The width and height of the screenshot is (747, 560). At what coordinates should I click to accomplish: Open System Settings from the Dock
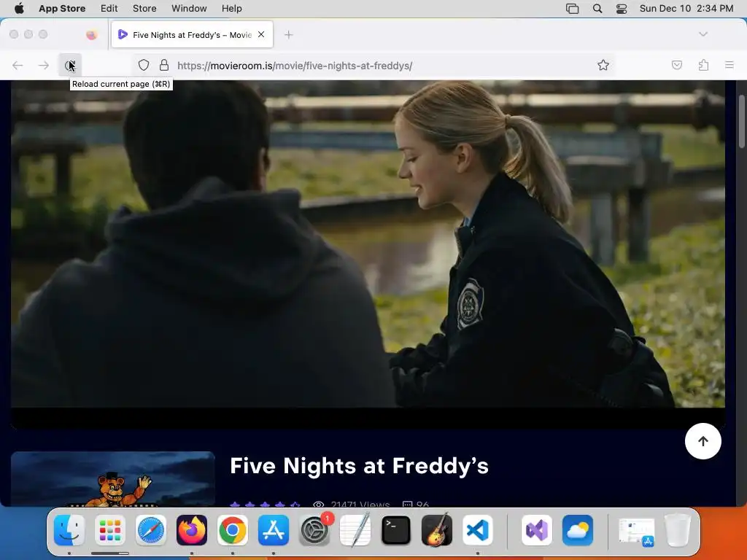[314, 530]
